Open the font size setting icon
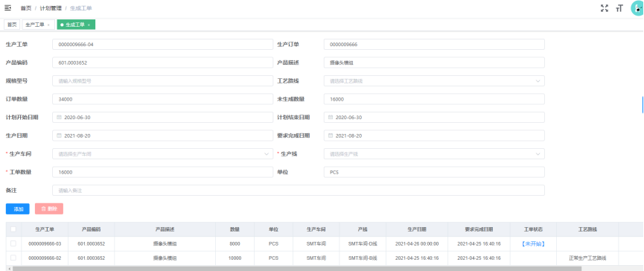 619,8
